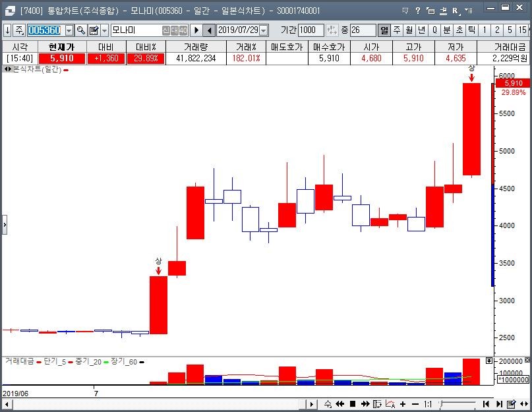Click the 1:1 scale reset button
The image size is (532, 412).
tap(428, 404)
